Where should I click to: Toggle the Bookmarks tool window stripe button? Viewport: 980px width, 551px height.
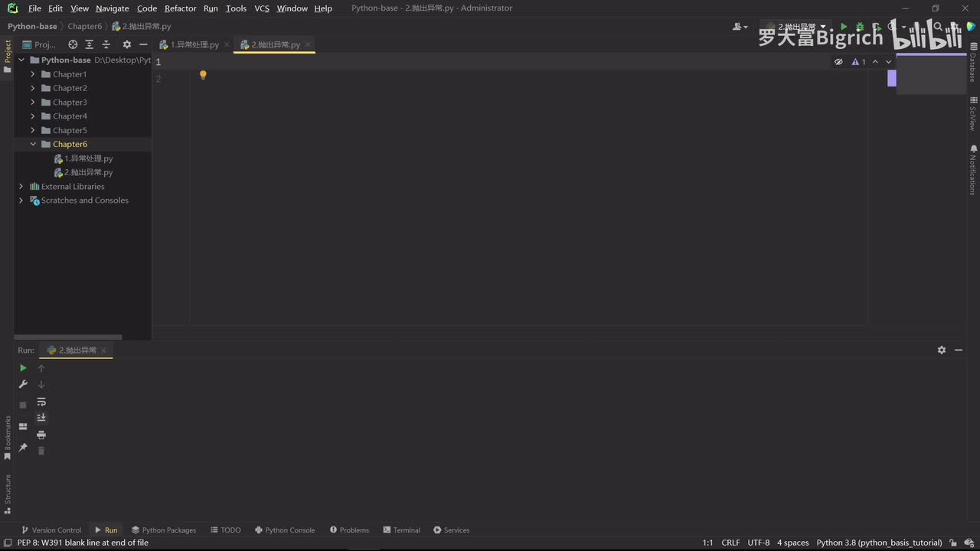tap(8, 437)
